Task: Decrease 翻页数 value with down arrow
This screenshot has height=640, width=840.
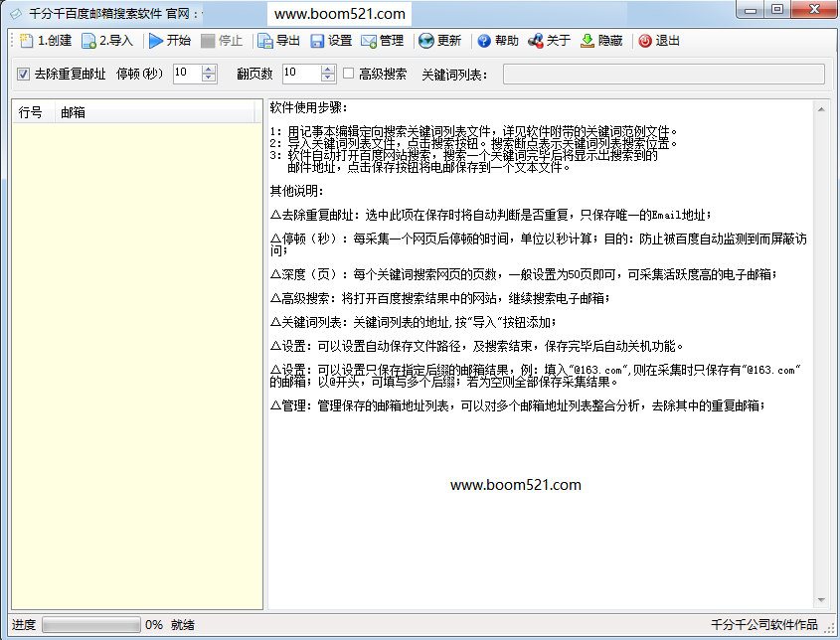Action: (328, 78)
